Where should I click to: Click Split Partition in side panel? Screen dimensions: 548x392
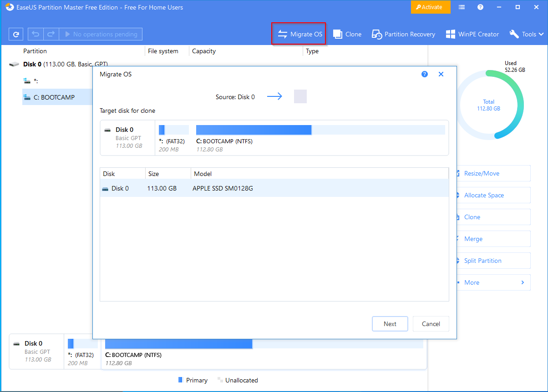point(494,261)
